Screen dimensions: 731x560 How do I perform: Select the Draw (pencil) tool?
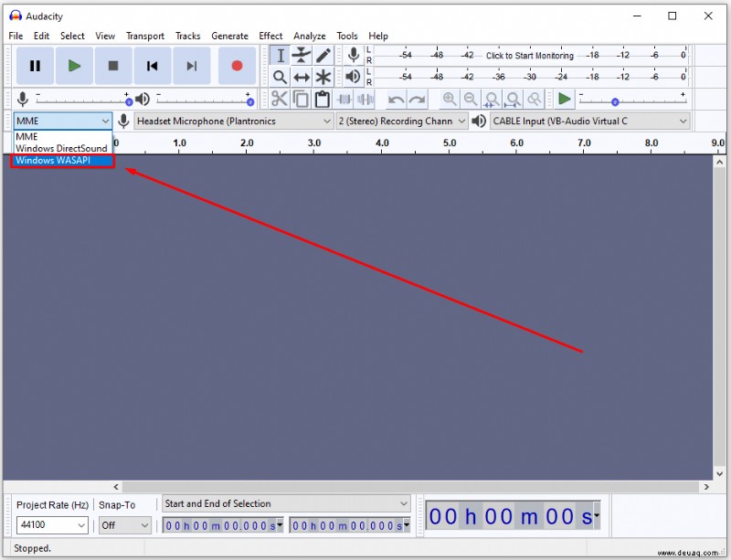pos(323,55)
